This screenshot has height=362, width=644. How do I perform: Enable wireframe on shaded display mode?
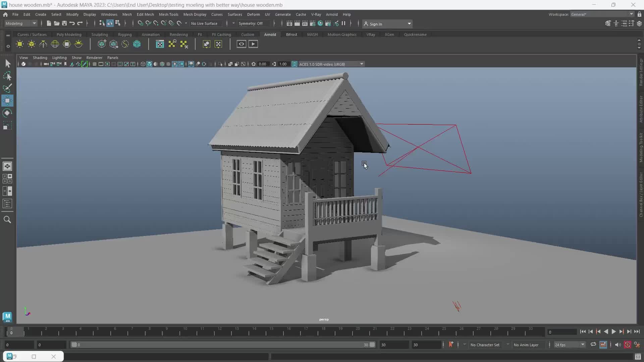[162, 64]
